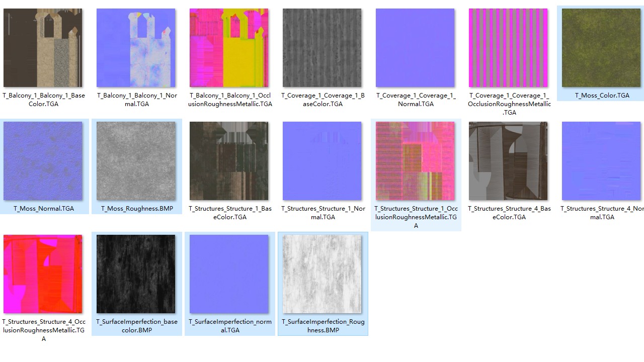Select the T_Moss_Color.TGA green thumbnail
The height and width of the screenshot is (362, 644).
tap(601, 48)
